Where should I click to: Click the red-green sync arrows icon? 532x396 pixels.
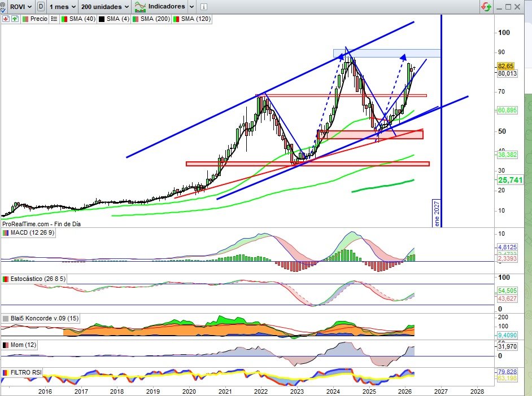[486, 6]
